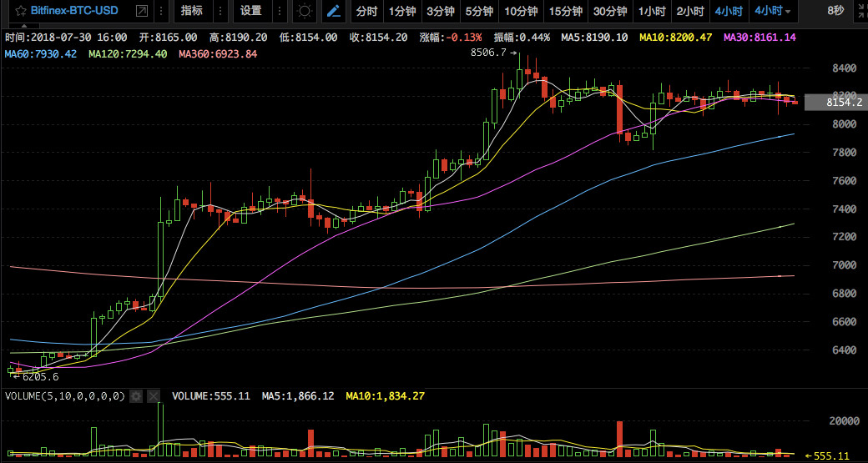Screen dimensions: 868x463
Task: Expand the three-dot menu next to 指标
Action: [x=220, y=11]
